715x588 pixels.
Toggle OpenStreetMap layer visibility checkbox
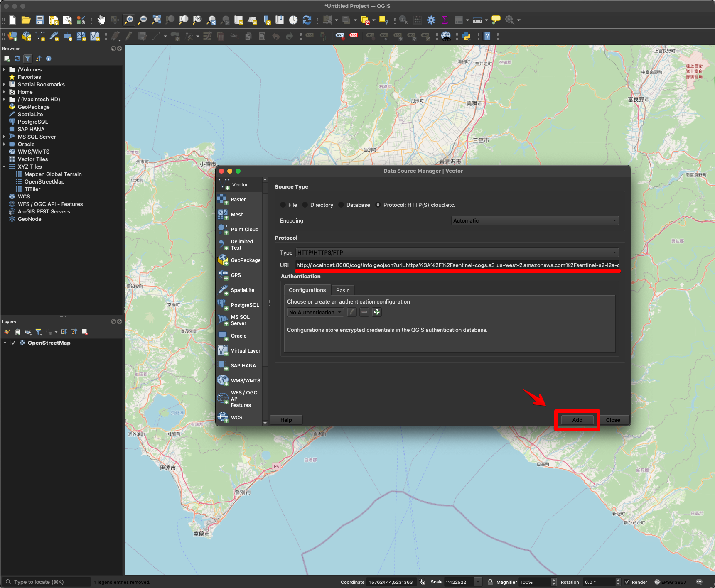coord(13,343)
